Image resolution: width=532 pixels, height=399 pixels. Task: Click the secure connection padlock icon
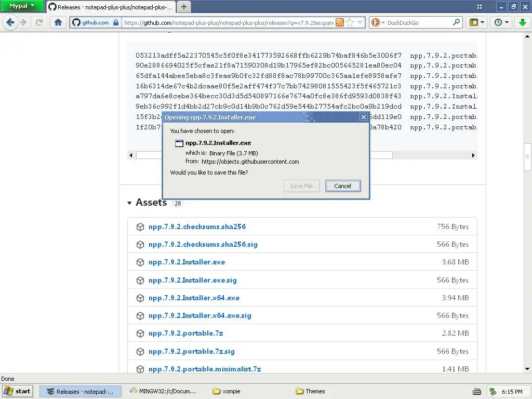[116, 23]
